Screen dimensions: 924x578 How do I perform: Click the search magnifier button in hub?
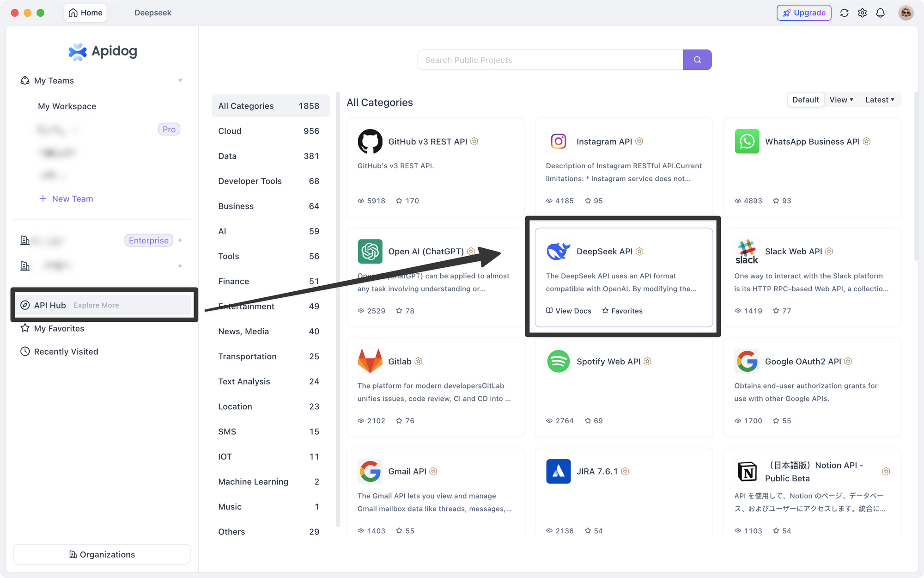click(x=697, y=60)
